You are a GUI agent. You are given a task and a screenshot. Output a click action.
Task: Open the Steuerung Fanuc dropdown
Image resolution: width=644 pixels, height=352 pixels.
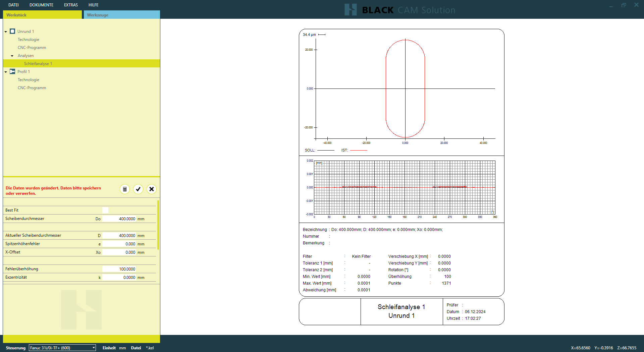pos(62,348)
